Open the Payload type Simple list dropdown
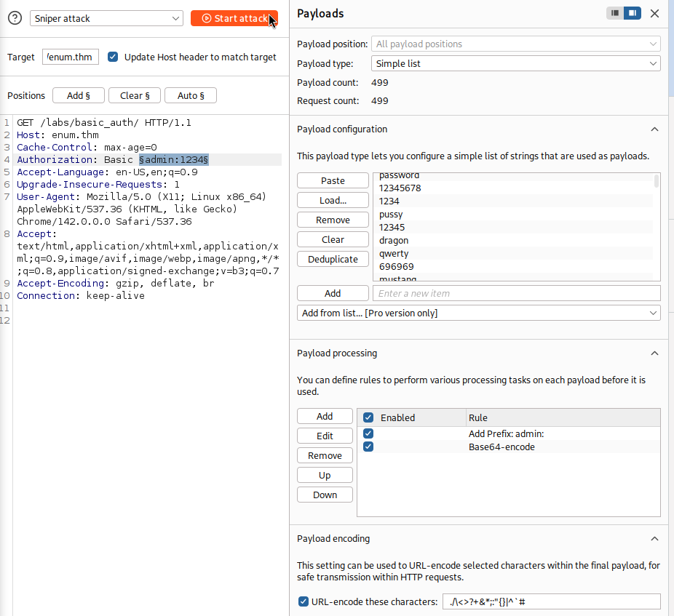Image resolution: width=674 pixels, height=616 pixels. click(516, 63)
